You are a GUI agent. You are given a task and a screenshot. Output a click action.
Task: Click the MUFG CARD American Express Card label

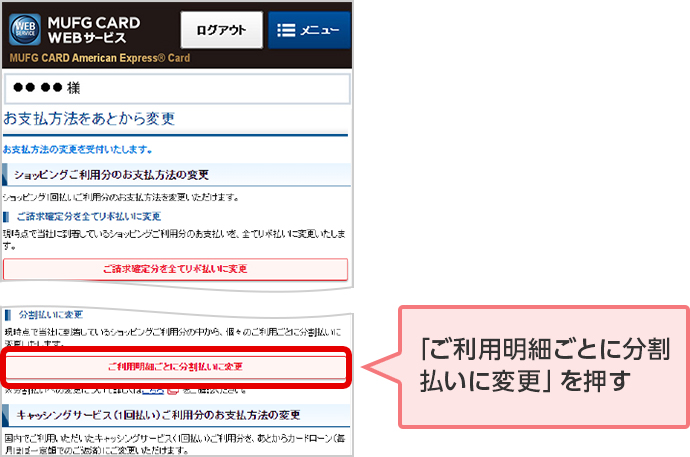tap(99, 57)
